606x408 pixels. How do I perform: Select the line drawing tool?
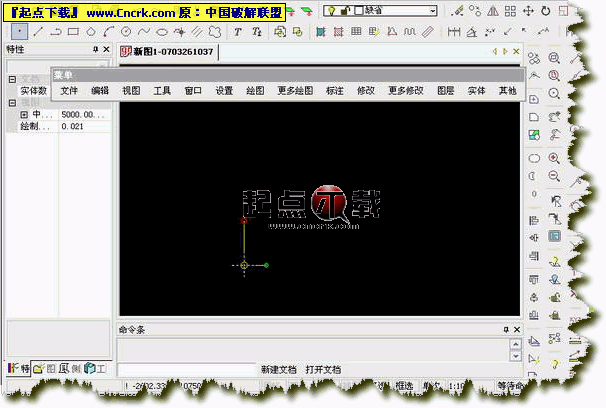pyautogui.click(x=39, y=31)
